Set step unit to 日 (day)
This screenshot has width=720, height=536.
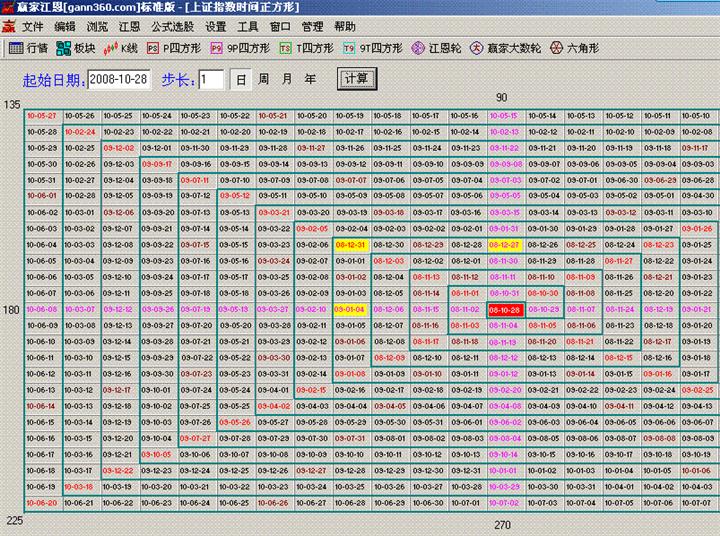pos(241,79)
